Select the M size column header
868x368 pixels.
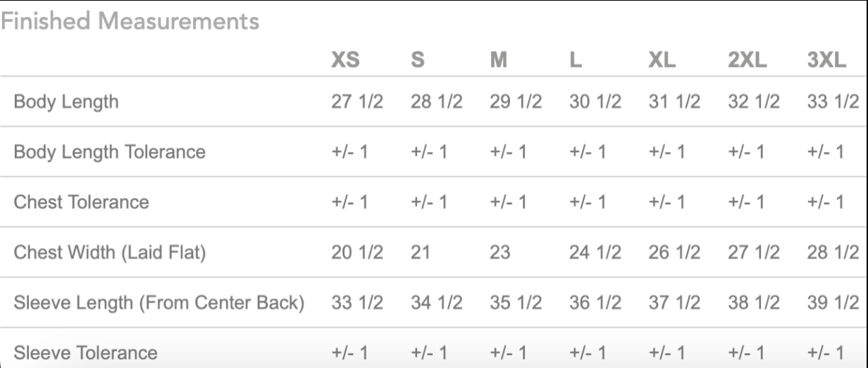pos(499,61)
